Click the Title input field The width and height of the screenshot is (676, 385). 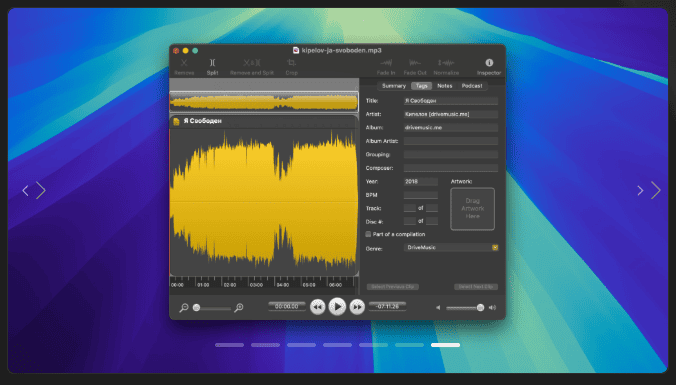point(451,100)
